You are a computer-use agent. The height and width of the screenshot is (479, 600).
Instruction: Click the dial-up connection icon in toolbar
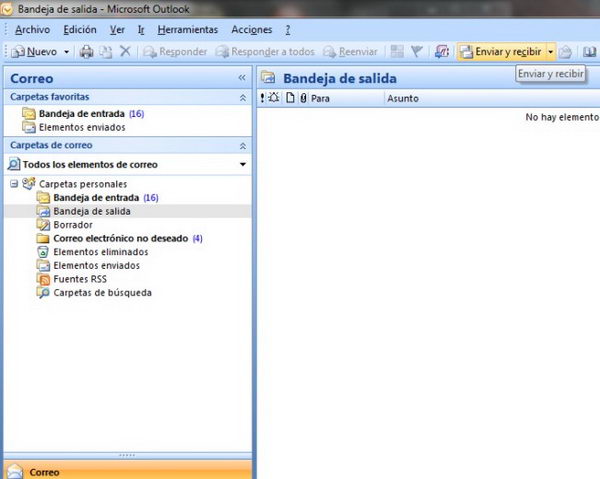click(x=442, y=52)
